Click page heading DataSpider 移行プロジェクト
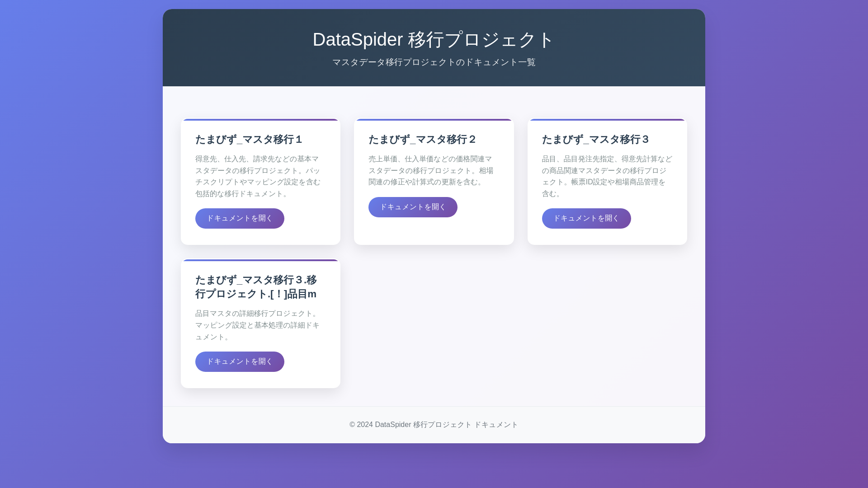This screenshot has height=488, width=868. coord(434,39)
